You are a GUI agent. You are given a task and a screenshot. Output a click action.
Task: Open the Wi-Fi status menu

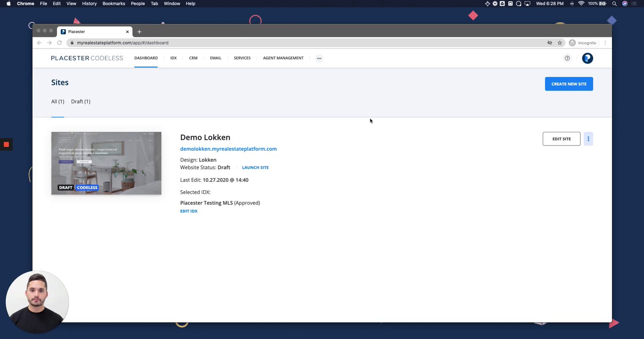click(x=581, y=3)
